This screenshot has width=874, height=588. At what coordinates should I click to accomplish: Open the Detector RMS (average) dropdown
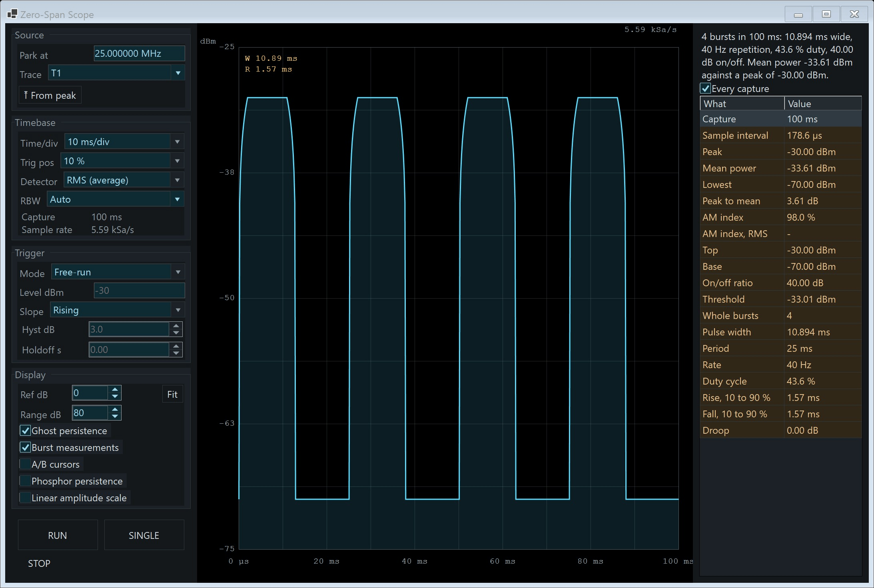[124, 180]
